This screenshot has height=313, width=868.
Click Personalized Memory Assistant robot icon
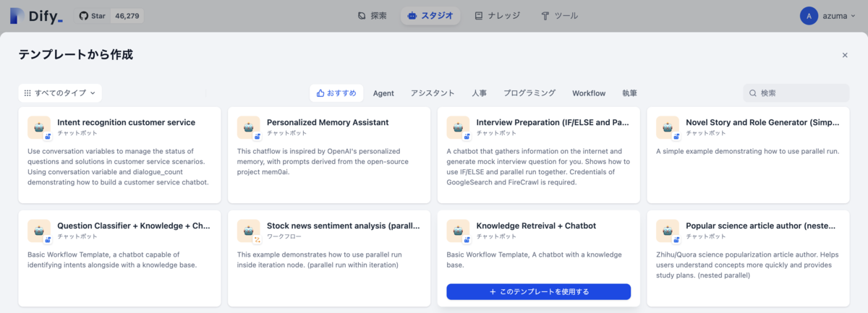pos(249,127)
